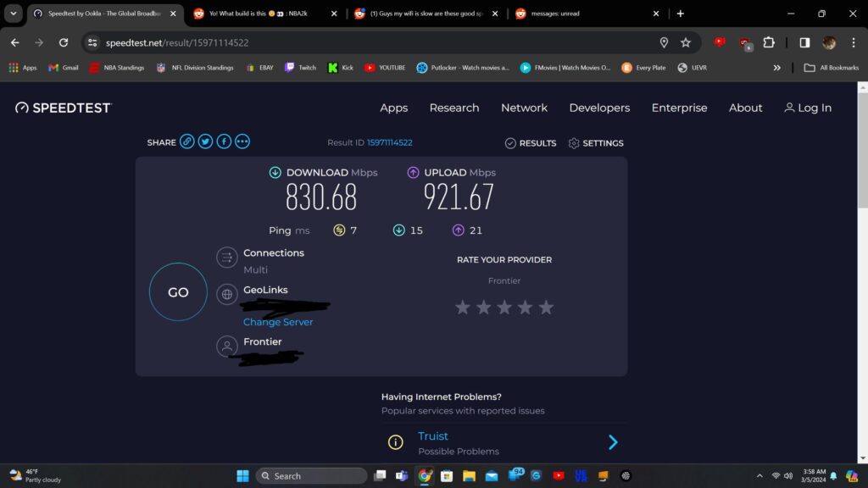Open the Kick bookmark
Image resolution: width=868 pixels, height=488 pixels.
click(341, 68)
